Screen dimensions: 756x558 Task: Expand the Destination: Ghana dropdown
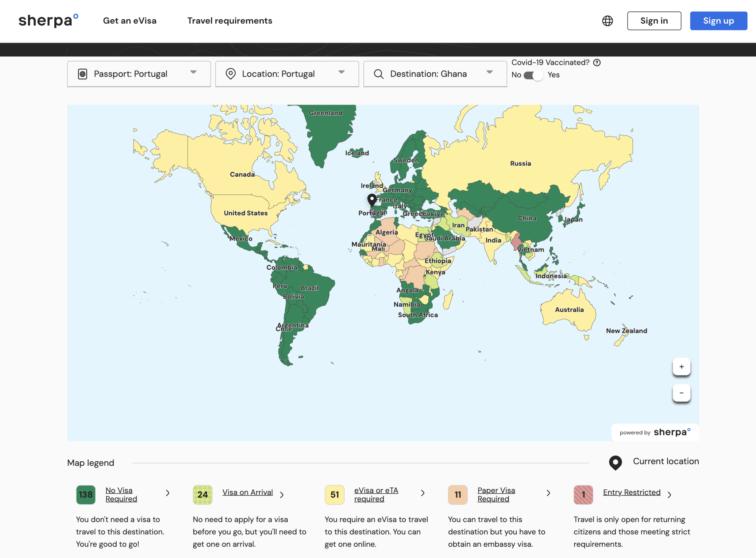point(489,72)
